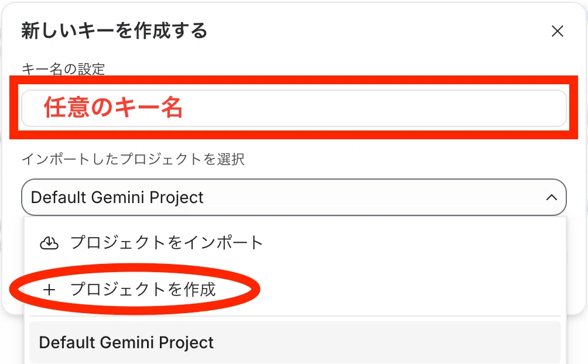This screenshot has height=364, width=588.
Task: Click the plus icon beside プロジェクトを作成
Action: [x=49, y=290]
